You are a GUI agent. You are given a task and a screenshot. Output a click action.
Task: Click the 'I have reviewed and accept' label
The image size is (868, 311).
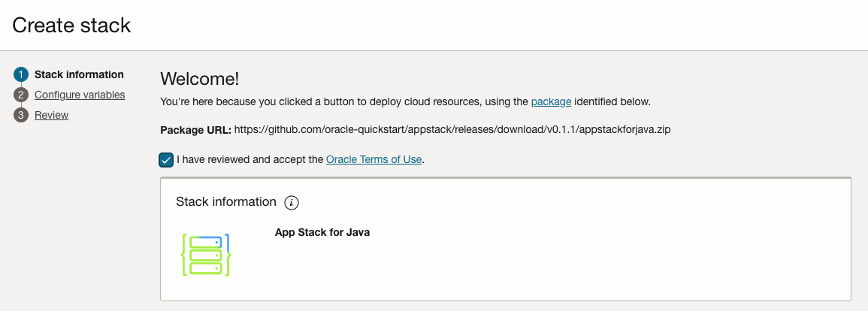point(250,159)
